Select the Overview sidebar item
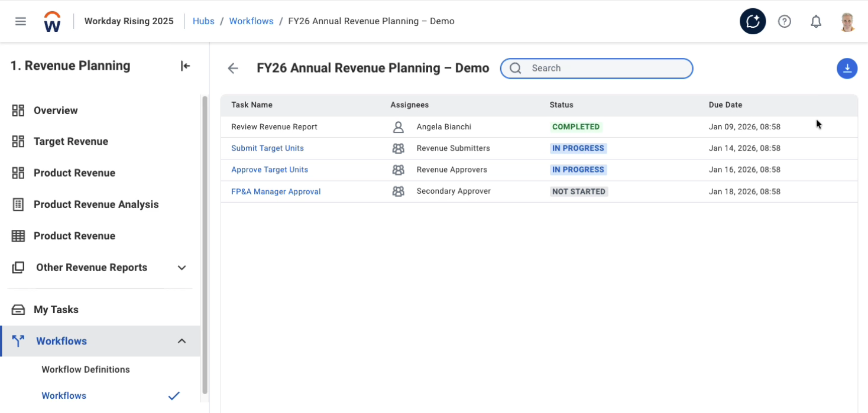This screenshot has width=868, height=413. click(56, 110)
